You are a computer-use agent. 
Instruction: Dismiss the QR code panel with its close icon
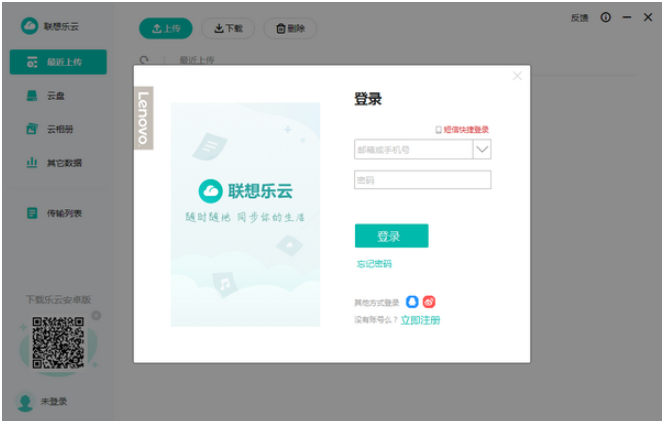coord(96,315)
